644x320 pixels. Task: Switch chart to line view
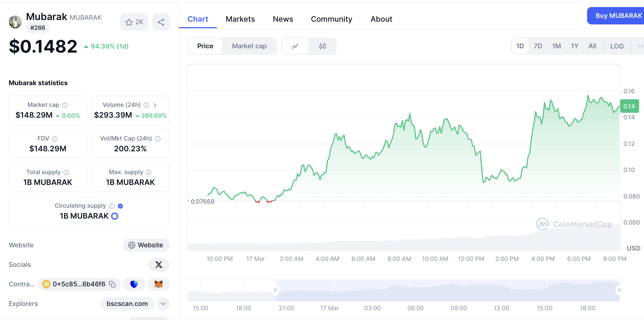tap(295, 46)
